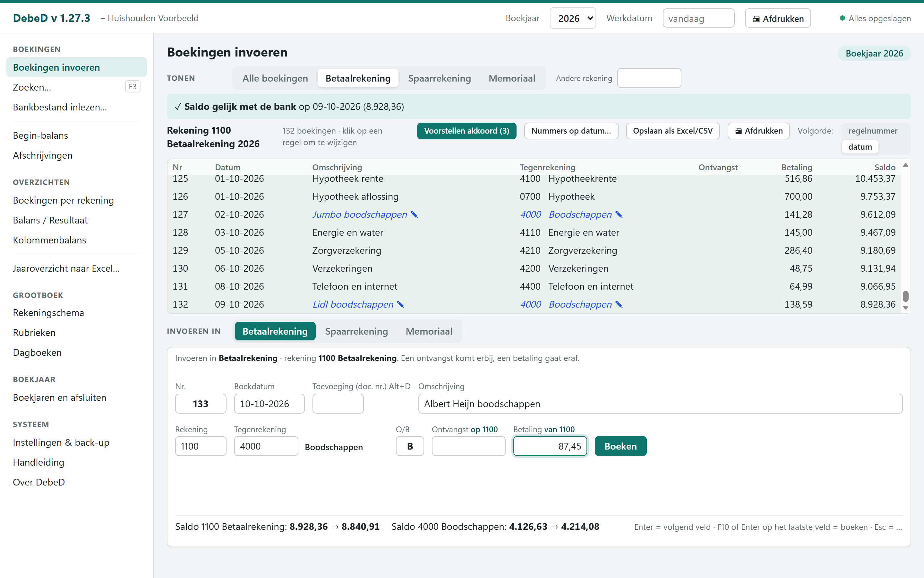
Task: Open the Boekjaar 2026 dropdown
Action: [x=573, y=18]
